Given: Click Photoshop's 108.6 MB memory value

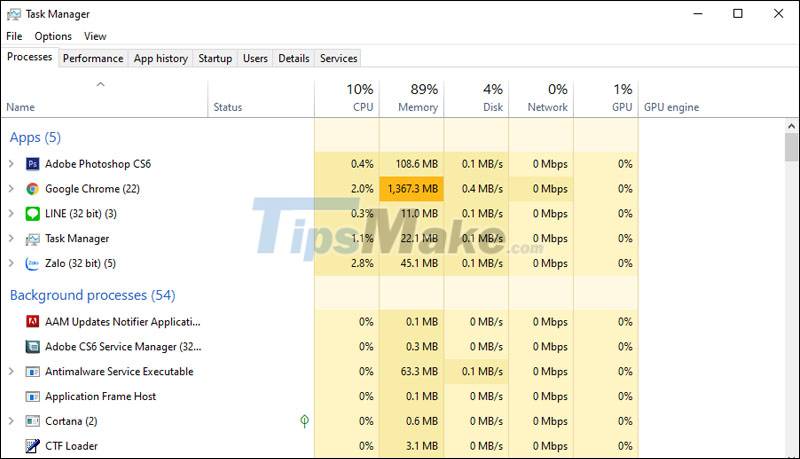Looking at the screenshot, I should pyautogui.click(x=417, y=164).
